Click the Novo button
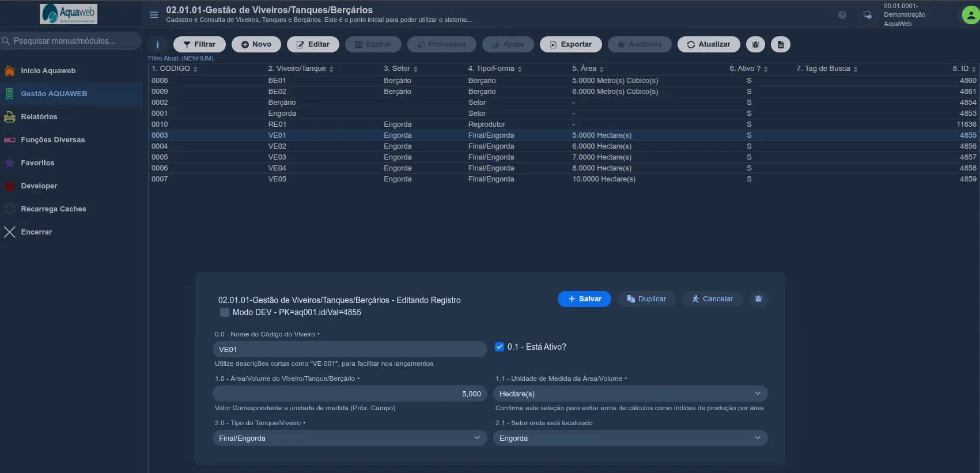Viewport: 980px width, 473px height. coord(256,44)
